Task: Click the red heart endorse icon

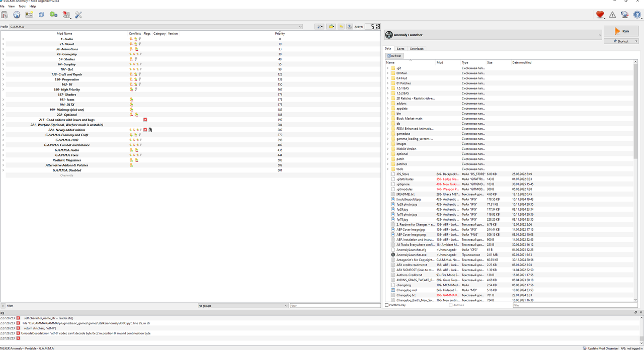Action: (600, 15)
